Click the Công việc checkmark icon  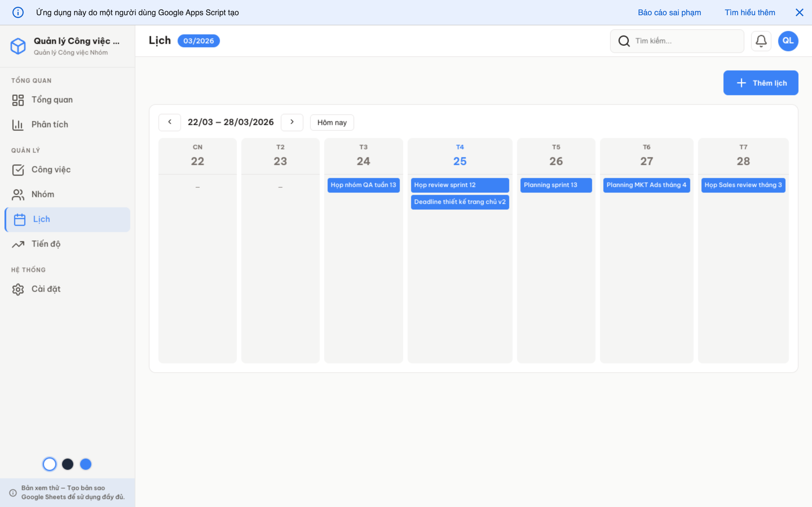point(18,170)
